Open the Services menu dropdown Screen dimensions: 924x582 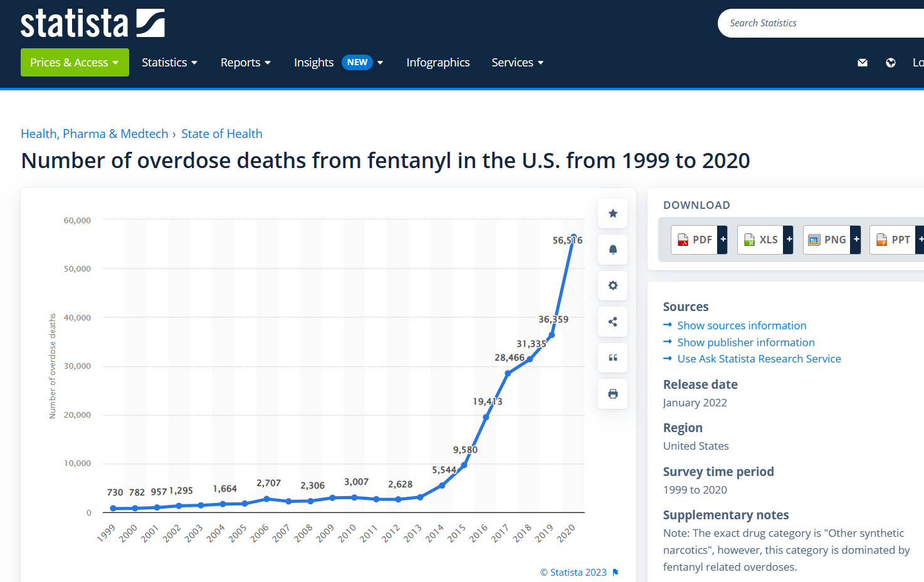coord(518,63)
